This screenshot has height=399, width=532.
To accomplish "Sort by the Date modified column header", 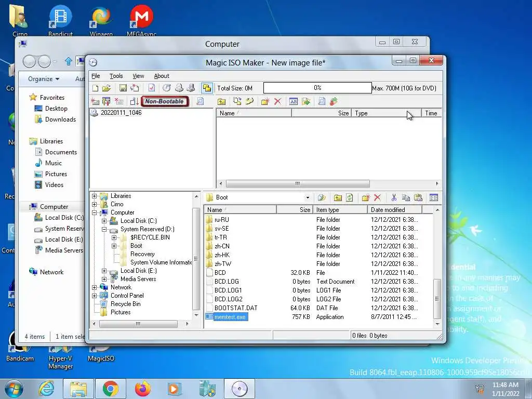I will [x=395, y=210].
